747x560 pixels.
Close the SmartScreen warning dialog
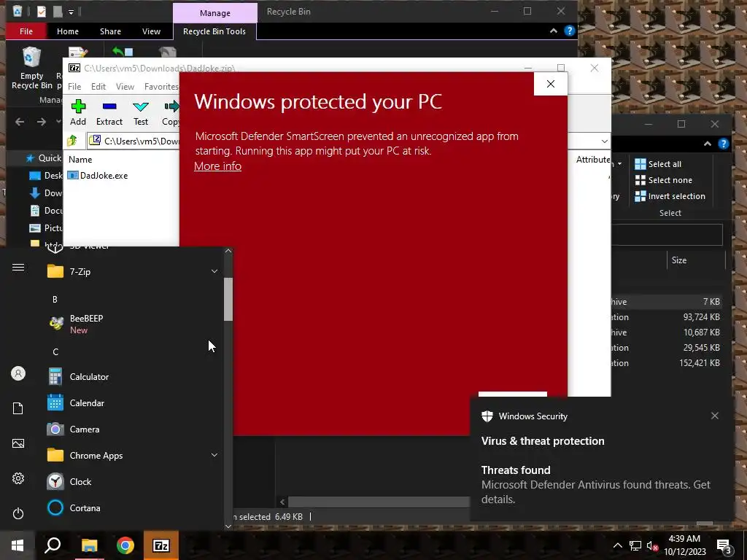click(x=550, y=84)
